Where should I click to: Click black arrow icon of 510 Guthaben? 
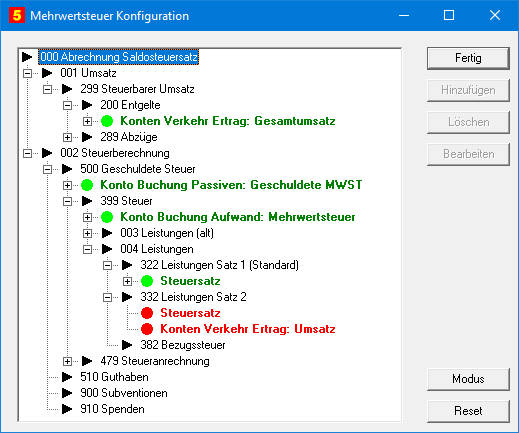click(67, 377)
